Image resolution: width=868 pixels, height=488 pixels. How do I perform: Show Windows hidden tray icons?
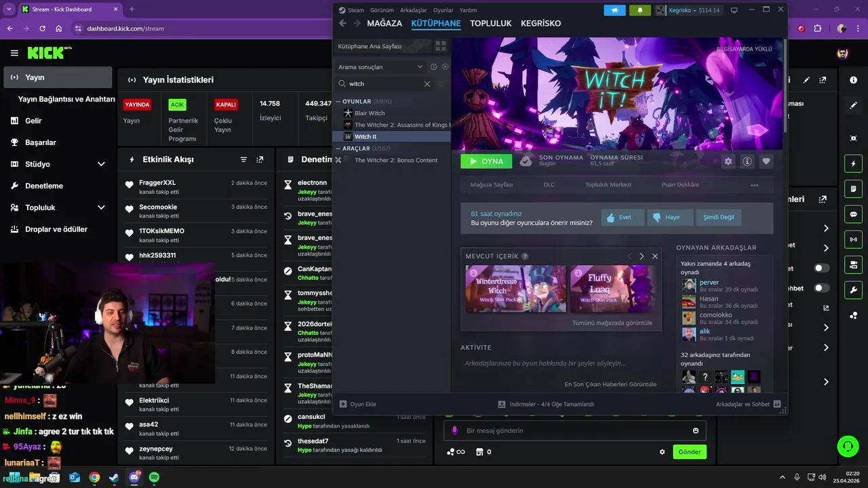(781, 478)
